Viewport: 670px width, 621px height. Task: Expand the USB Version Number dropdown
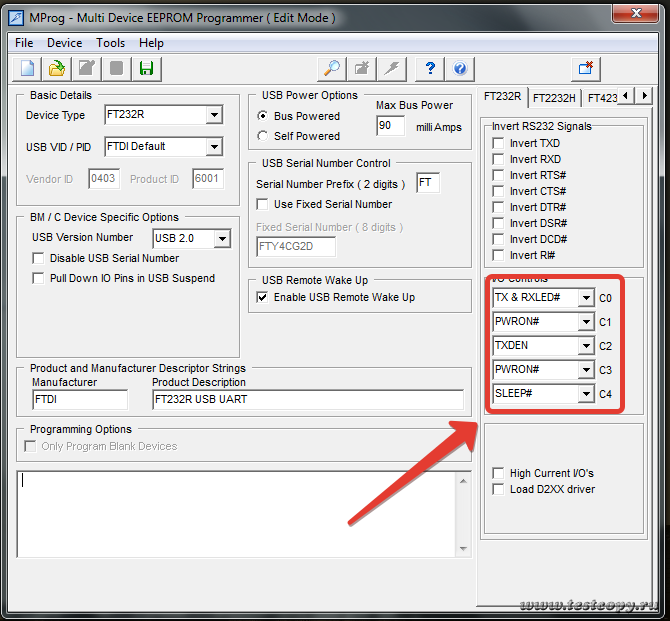coord(222,239)
